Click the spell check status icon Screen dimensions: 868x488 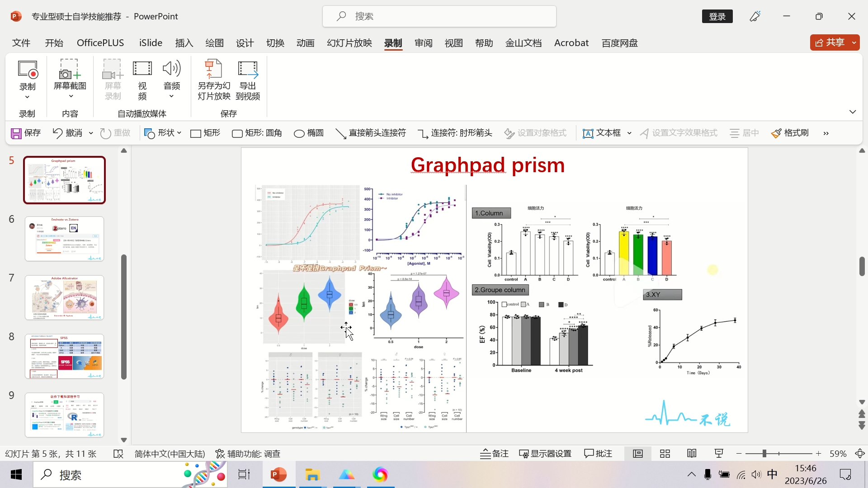(118, 454)
